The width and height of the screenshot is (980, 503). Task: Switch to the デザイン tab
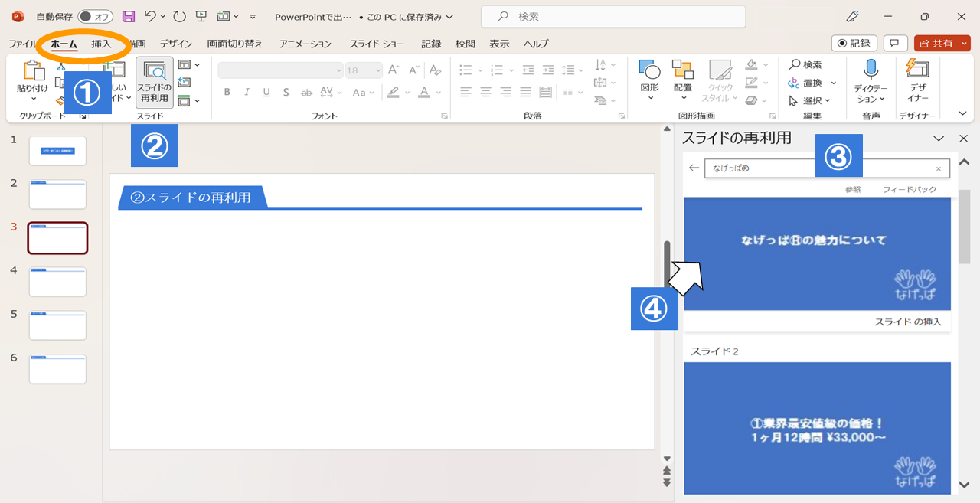(x=176, y=44)
